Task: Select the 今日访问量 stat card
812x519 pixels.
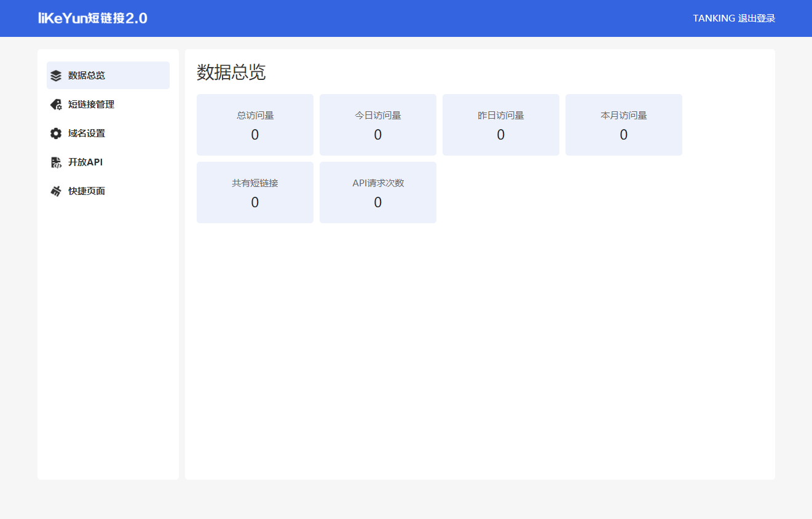Action: coord(378,125)
